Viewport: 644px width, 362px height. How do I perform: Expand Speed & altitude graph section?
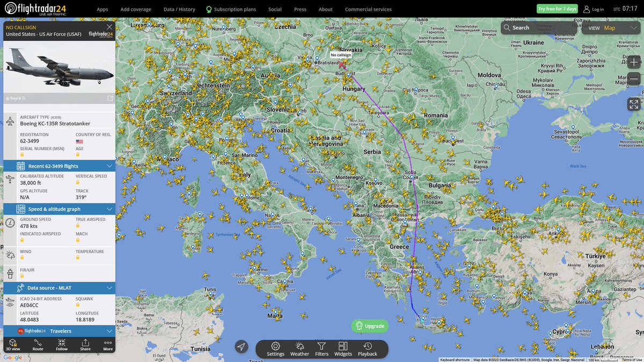60,209
